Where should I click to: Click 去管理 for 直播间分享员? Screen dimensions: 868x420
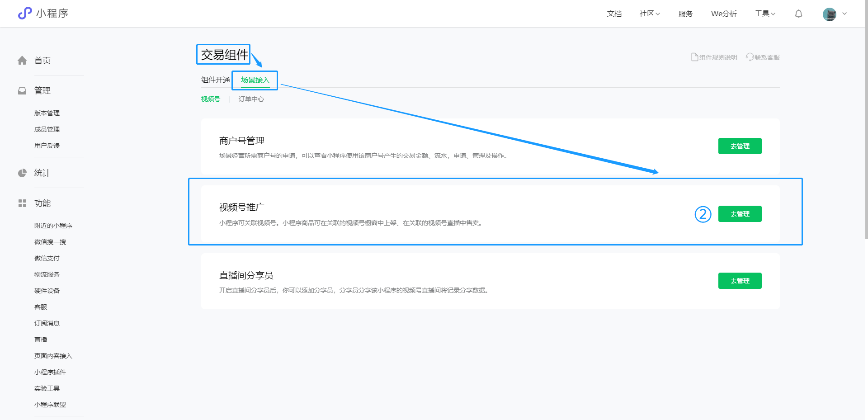[x=740, y=281]
